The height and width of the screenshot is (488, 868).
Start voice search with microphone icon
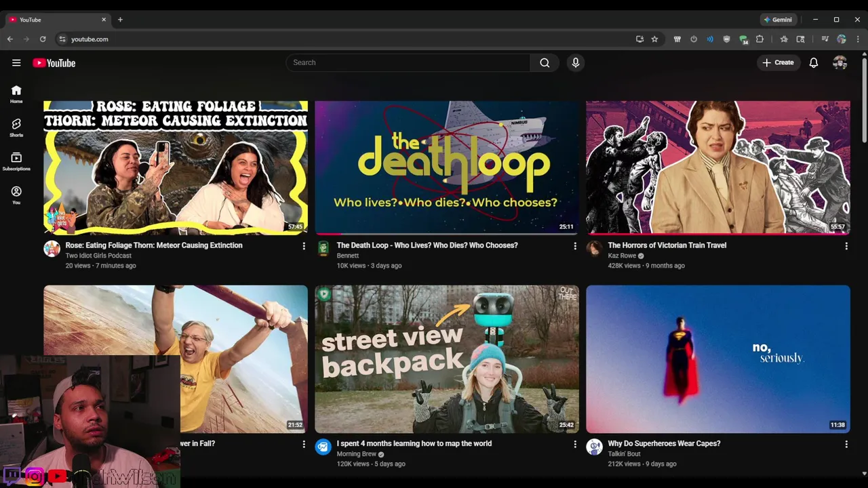576,62
